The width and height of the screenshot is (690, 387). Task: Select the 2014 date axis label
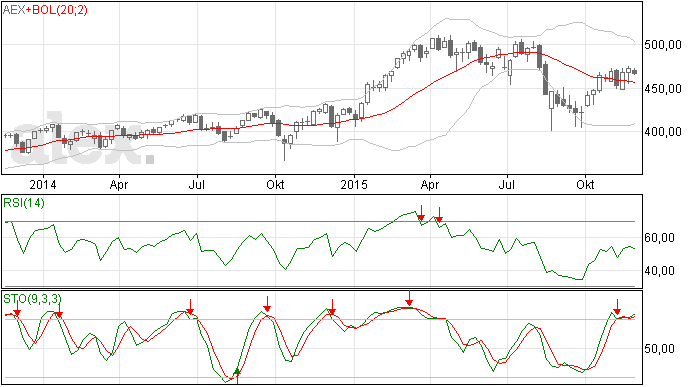pos(43,184)
